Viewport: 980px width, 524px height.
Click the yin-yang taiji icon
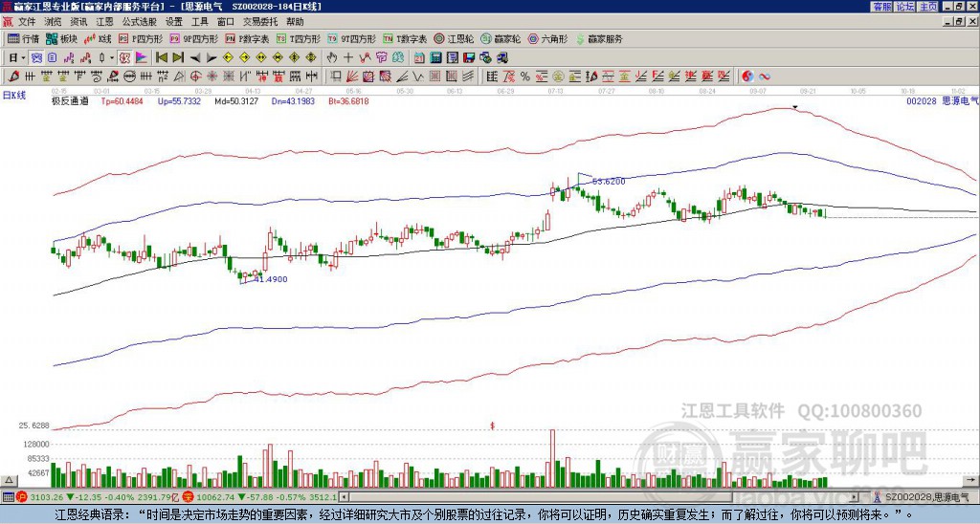(747, 76)
